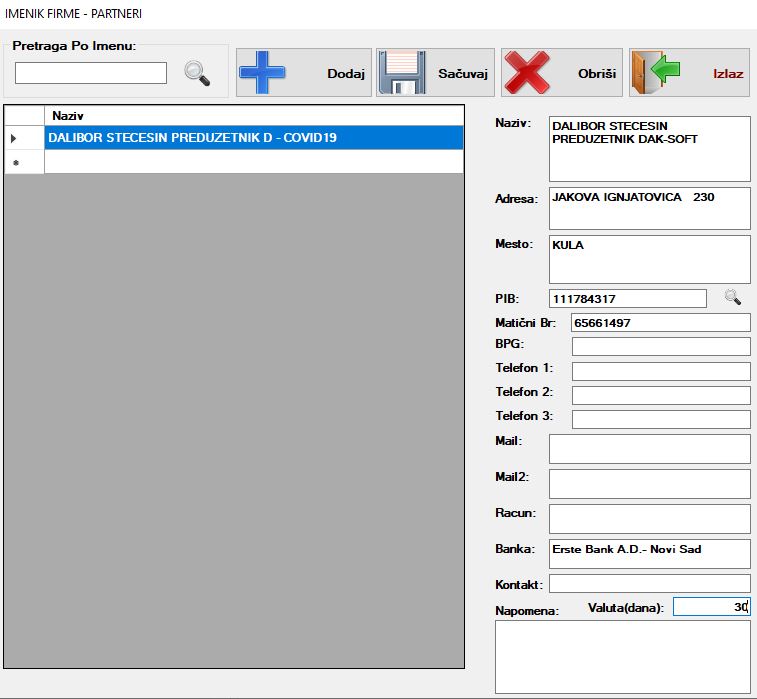
Task: Click the Mesto field containing KULA
Action: [x=649, y=259]
